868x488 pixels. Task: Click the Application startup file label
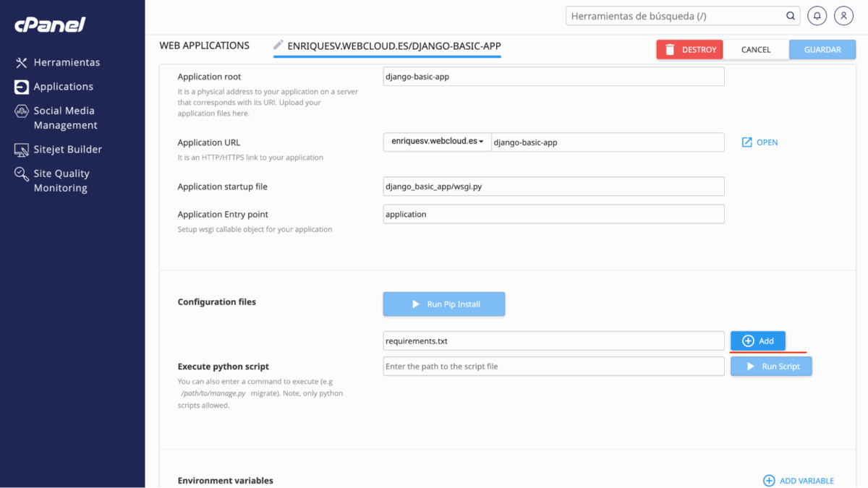pos(223,187)
